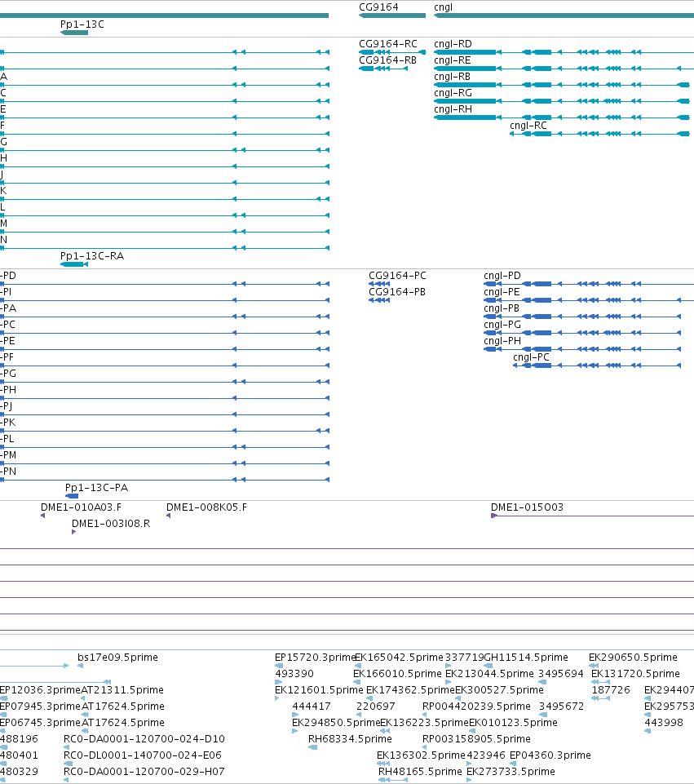This screenshot has height=784, width=694.
Task: Open EST EK131720.5prime
Action: pyautogui.click(x=635, y=674)
